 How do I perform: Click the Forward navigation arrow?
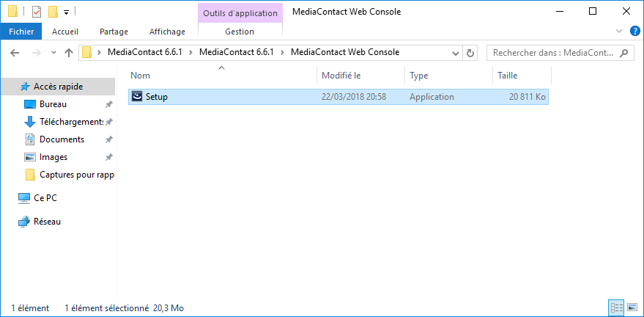(37, 53)
